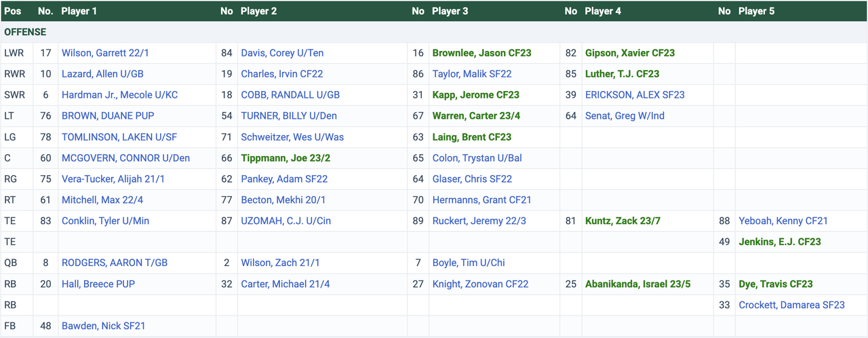Click Alijah Vera-Tucker player link
The width and height of the screenshot is (868, 338).
point(113,179)
